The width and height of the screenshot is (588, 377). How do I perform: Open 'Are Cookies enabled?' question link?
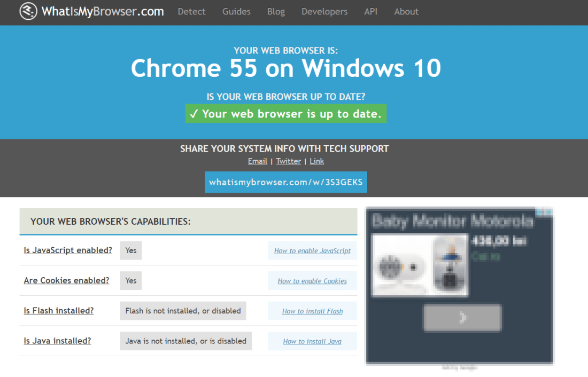coord(66,280)
